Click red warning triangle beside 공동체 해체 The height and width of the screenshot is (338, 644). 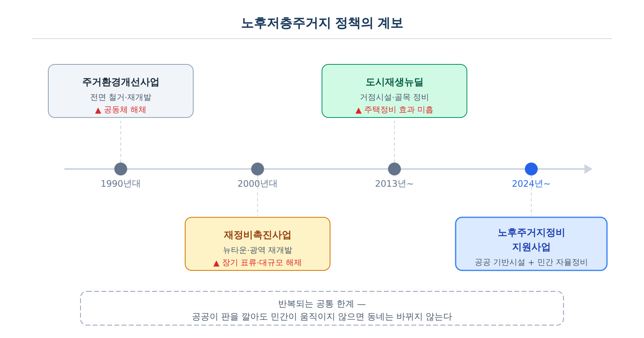tap(98, 110)
